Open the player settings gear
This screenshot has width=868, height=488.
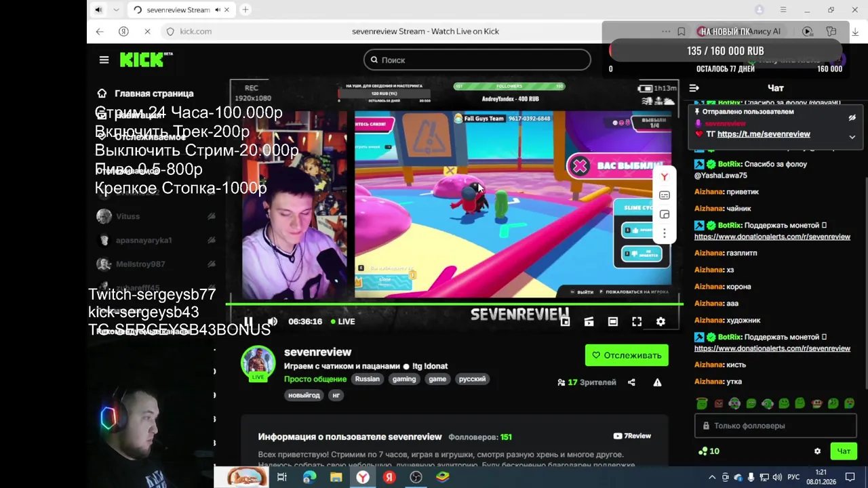[660, 321]
